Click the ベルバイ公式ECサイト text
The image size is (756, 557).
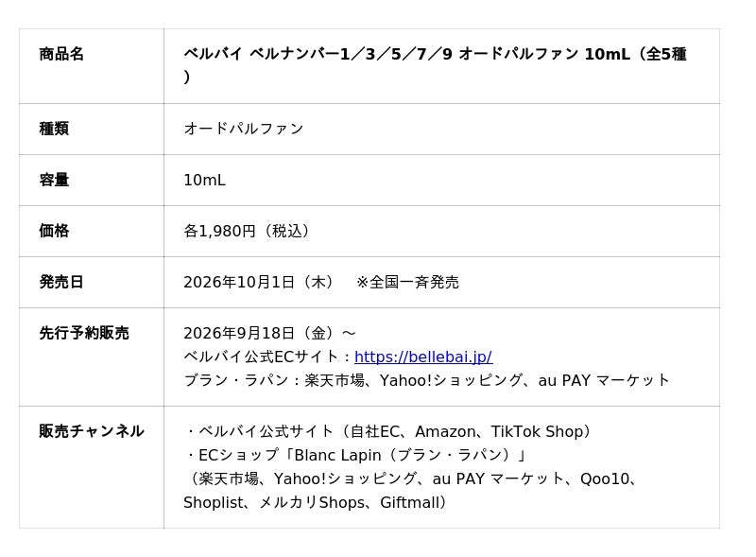tap(261, 357)
